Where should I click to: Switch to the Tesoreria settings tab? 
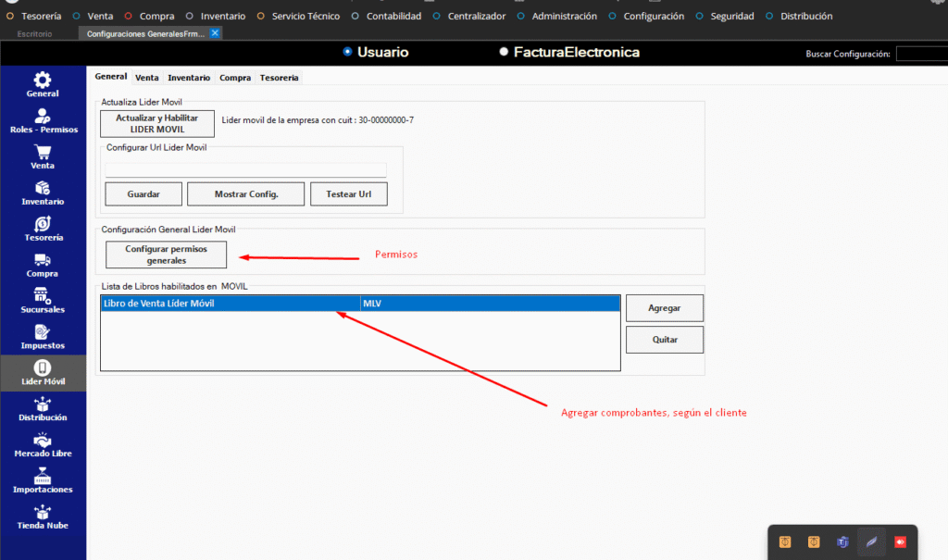pyautogui.click(x=279, y=78)
